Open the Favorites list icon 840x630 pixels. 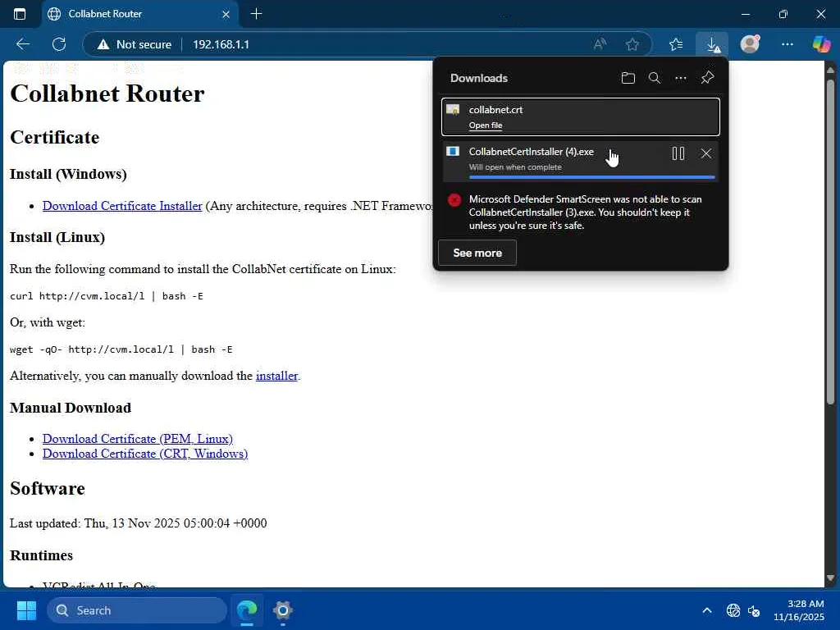[x=676, y=44]
